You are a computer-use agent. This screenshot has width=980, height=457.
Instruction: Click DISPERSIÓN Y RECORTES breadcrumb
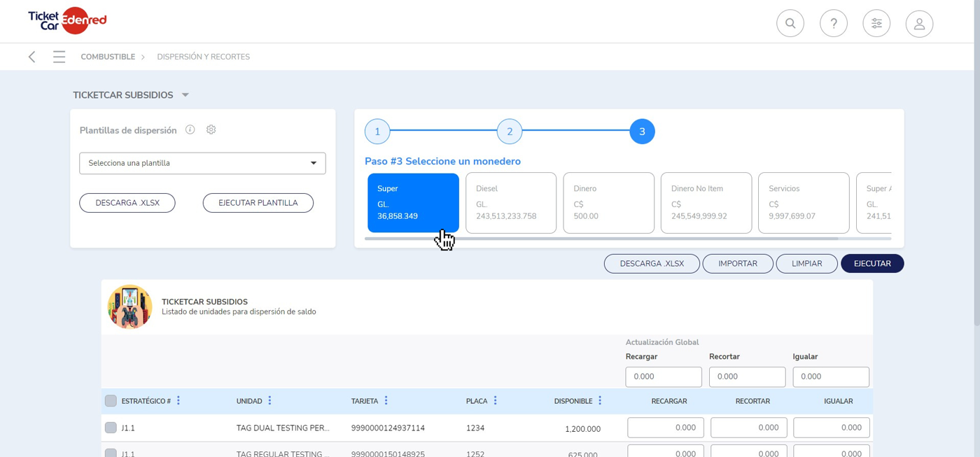(x=203, y=57)
